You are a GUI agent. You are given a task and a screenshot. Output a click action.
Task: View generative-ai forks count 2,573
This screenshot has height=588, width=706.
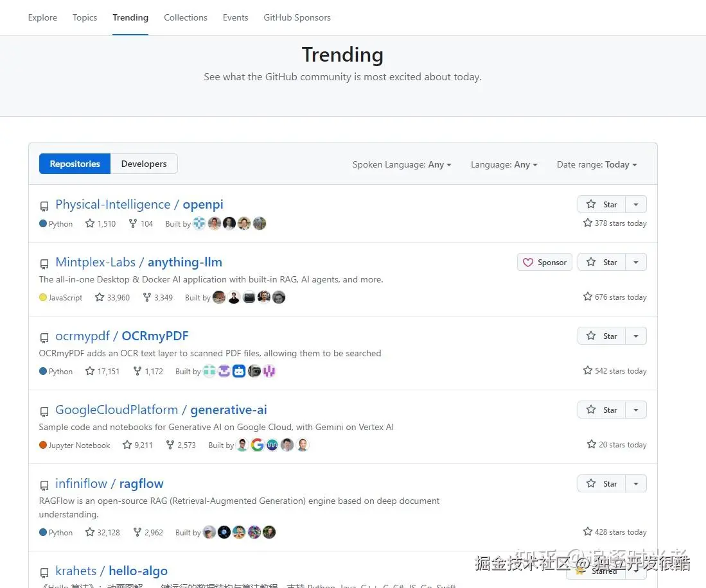[x=181, y=445]
